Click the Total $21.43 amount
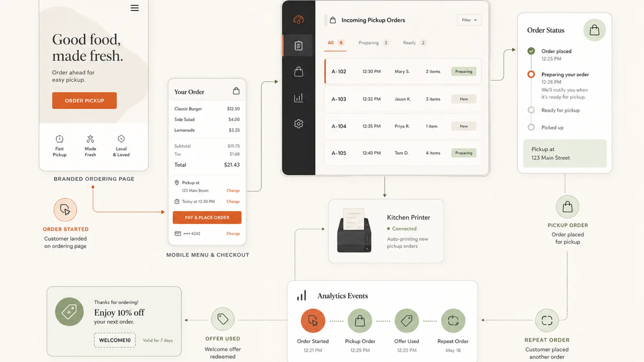This screenshot has height=362, width=644. point(232,165)
